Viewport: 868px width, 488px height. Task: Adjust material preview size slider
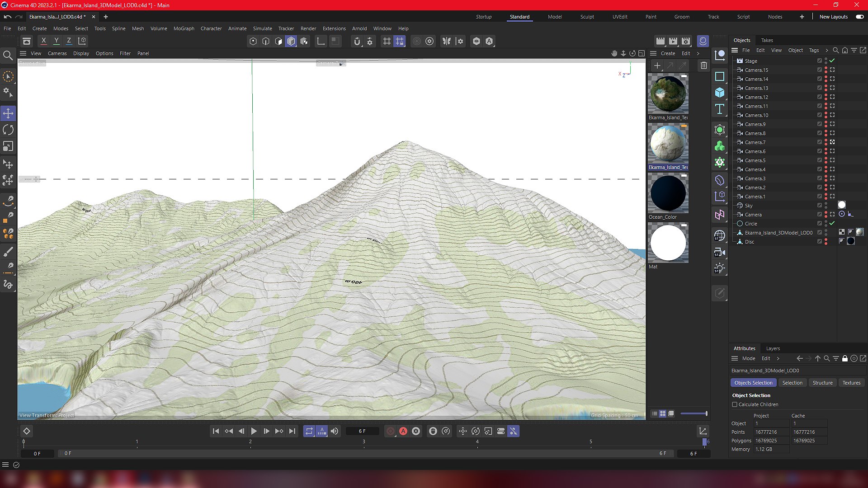click(x=694, y=413)
